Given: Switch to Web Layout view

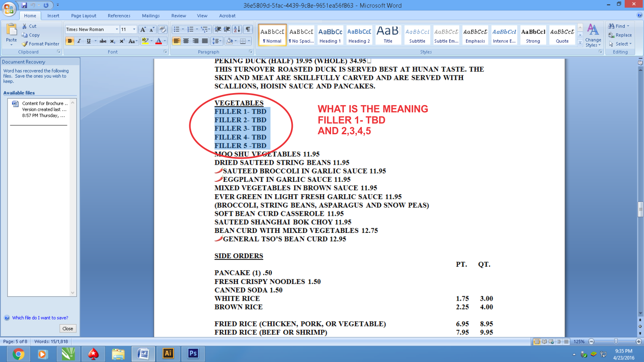Looking at the screenshot, I should [552, 342].
